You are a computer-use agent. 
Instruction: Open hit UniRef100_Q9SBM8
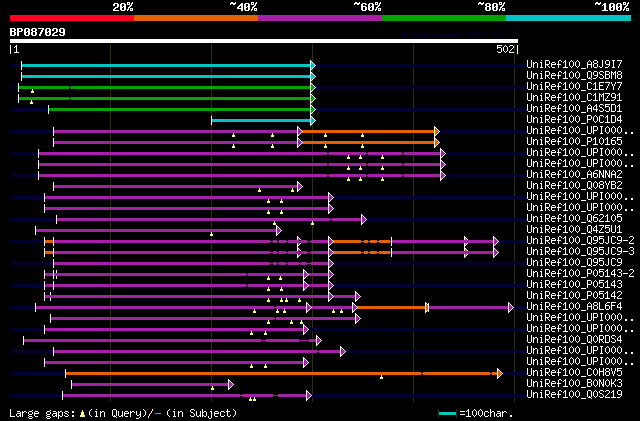574,75
